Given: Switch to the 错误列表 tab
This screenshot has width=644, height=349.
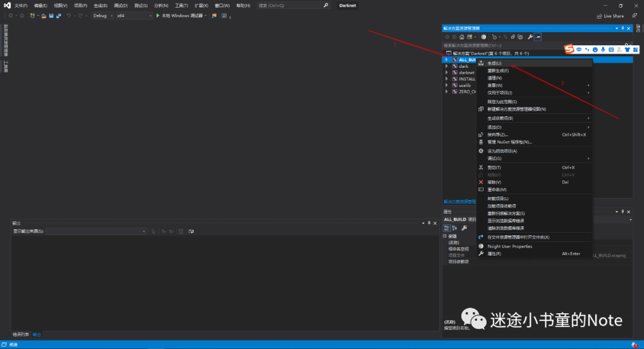Looking at the screenshot, I should pos(20,335).
